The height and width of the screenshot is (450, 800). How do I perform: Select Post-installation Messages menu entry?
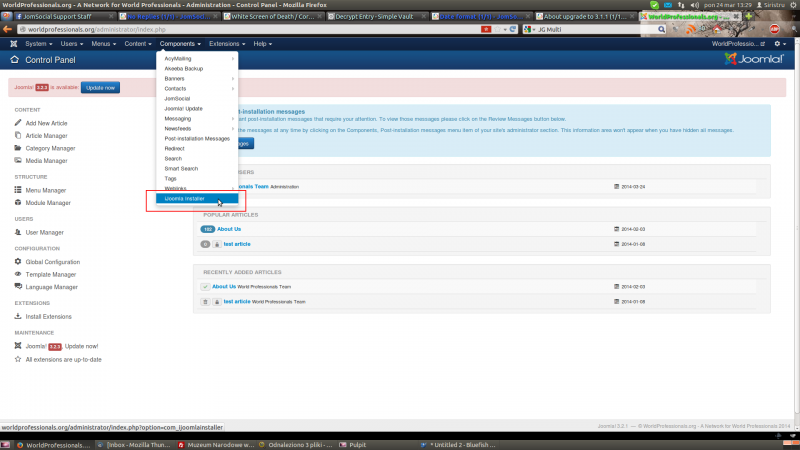coord(197,138)
